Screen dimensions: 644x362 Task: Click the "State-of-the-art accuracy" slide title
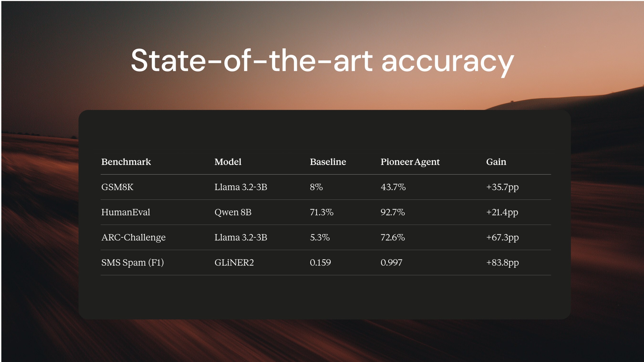322,61
